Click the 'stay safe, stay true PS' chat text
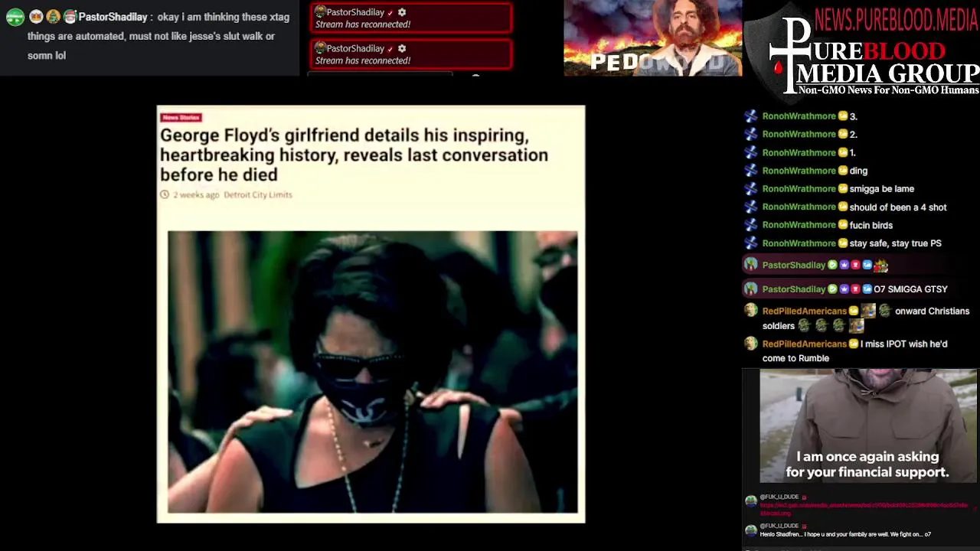This screenshot has height=551, width=980. click(895, 243)
